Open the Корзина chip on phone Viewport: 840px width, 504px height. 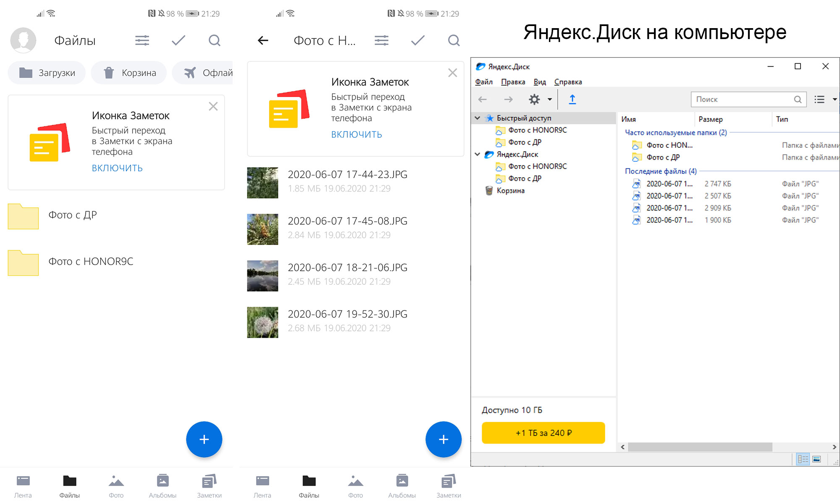(129, 73)
